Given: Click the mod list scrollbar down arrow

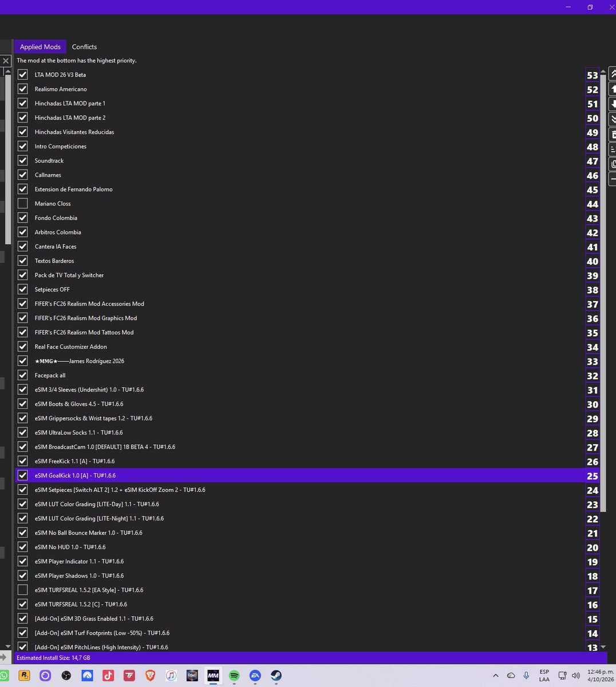Looking at the screenshot, I should coord(603,647).
